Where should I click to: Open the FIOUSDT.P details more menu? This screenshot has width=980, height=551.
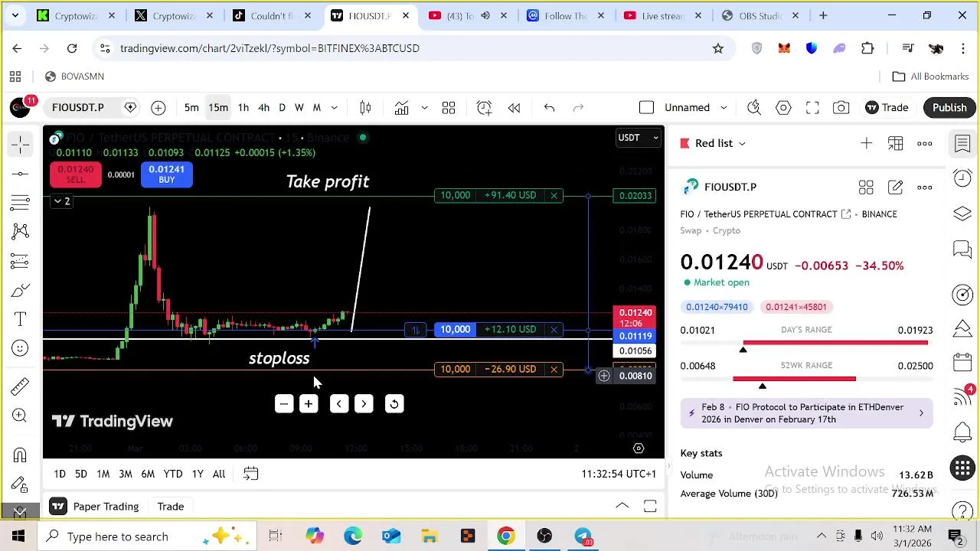pos(925,187)
